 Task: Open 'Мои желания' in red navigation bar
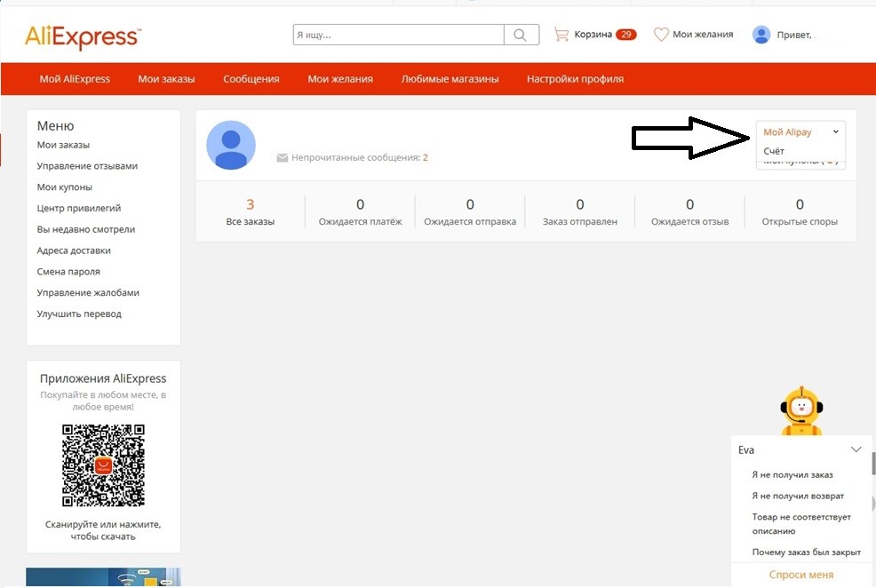[340, 79]
